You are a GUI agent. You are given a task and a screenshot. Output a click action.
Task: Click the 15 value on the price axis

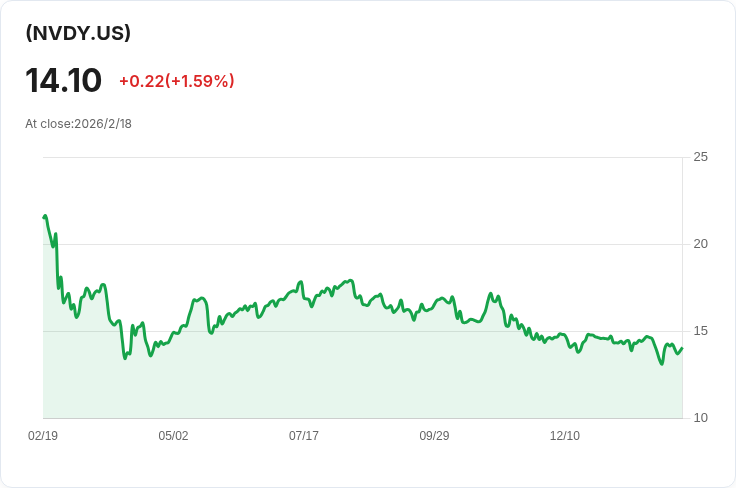(x=700, y=331)
